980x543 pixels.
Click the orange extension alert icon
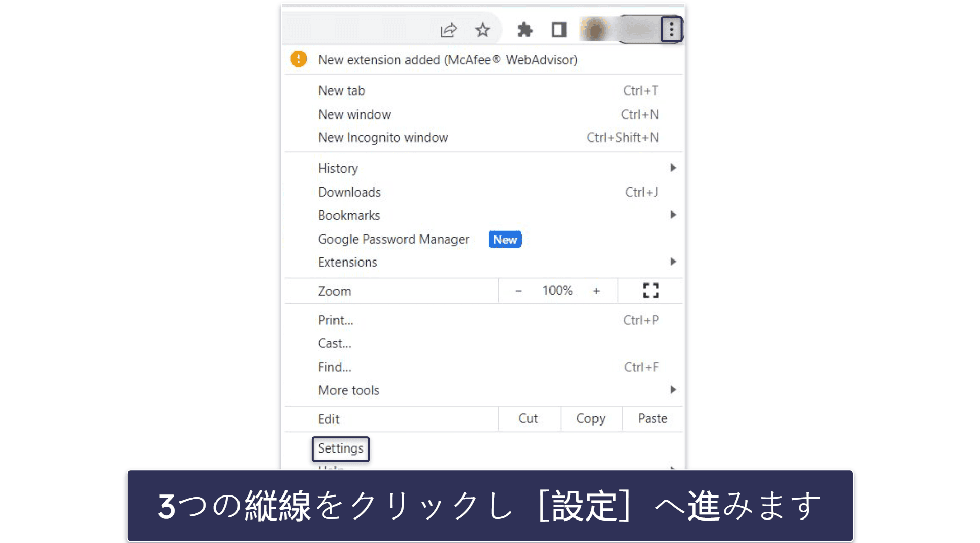[299, 59]
